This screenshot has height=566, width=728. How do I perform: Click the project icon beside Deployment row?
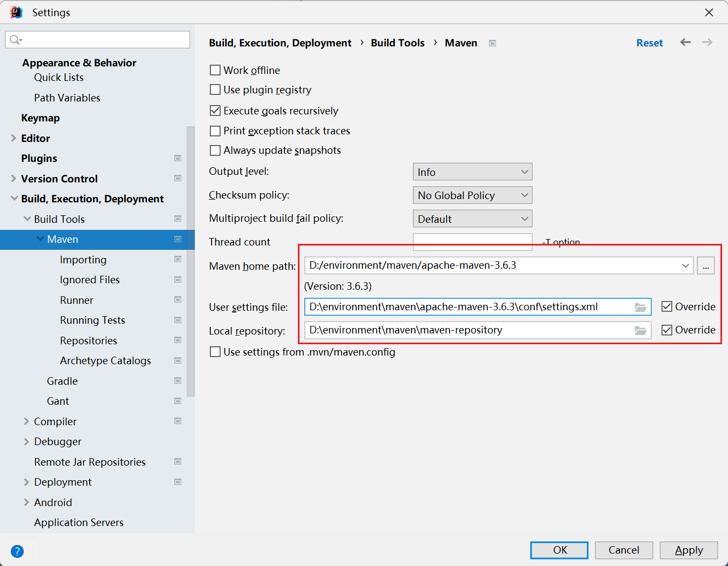pyautogui.click(x=178, y=482)
